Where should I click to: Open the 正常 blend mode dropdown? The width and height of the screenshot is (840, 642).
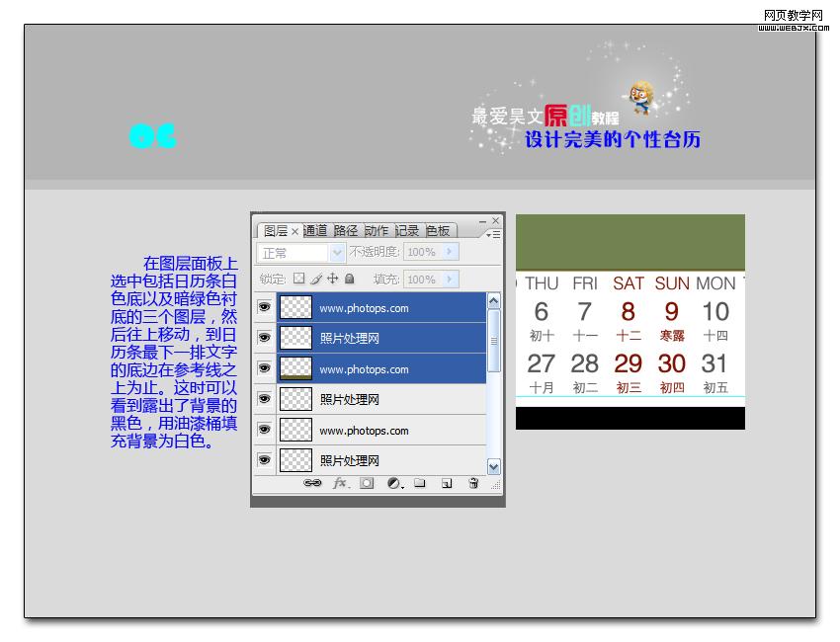[300, 252]
